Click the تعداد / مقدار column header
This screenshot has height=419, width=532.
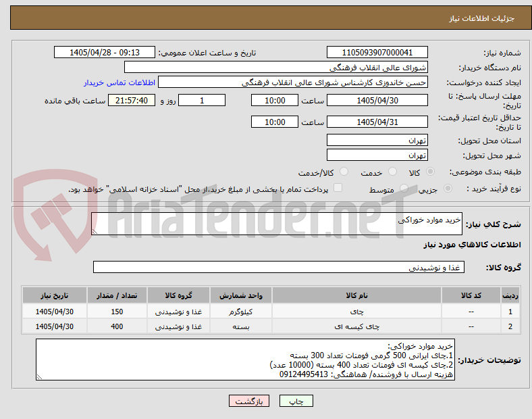(117, 295)
